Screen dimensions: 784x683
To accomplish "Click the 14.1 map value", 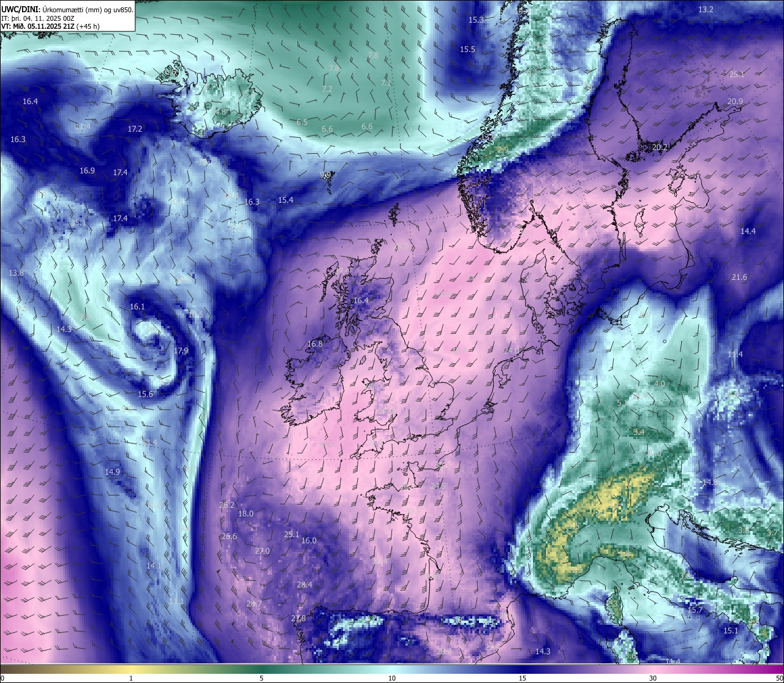I will coord(154,566).
